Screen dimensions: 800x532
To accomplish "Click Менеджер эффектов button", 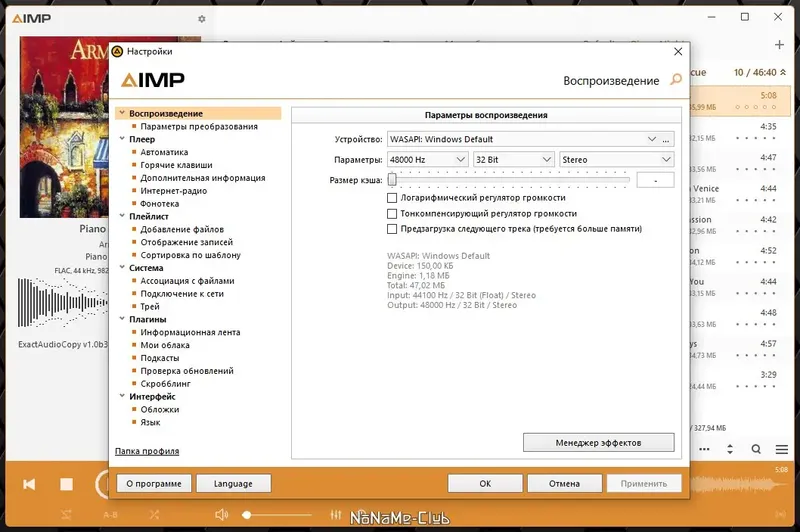I will point(598,443).
